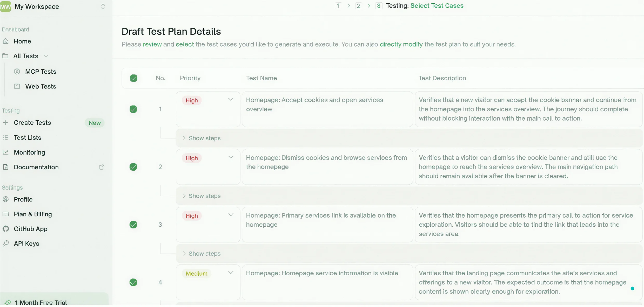Screen dimensions: 644x307
Task: Click the Web Tests window icon
Action: click(17, 86)
